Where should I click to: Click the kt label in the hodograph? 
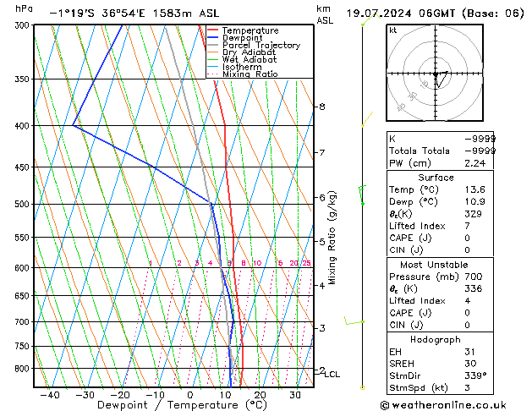pyautogui.click(x=393, y=30)
